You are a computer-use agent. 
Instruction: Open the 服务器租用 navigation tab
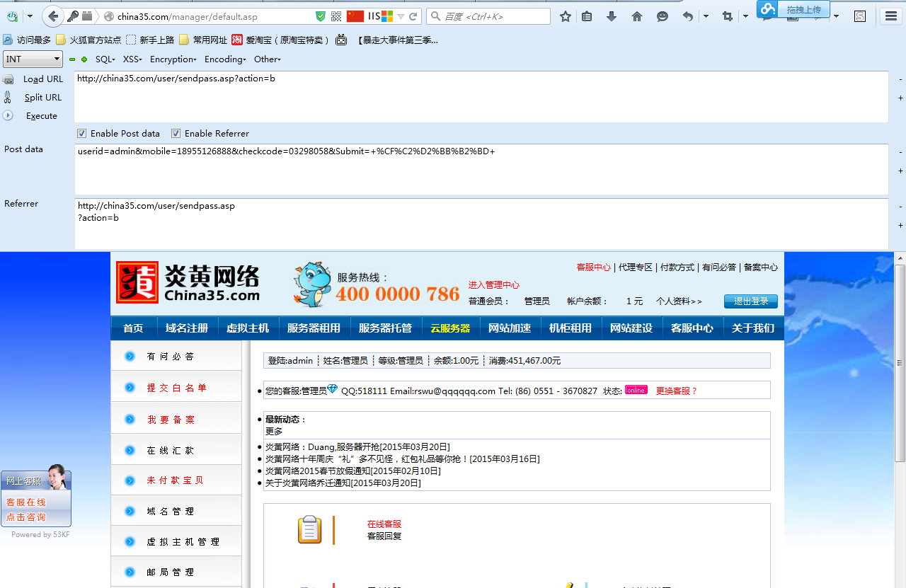coord(314,328)
